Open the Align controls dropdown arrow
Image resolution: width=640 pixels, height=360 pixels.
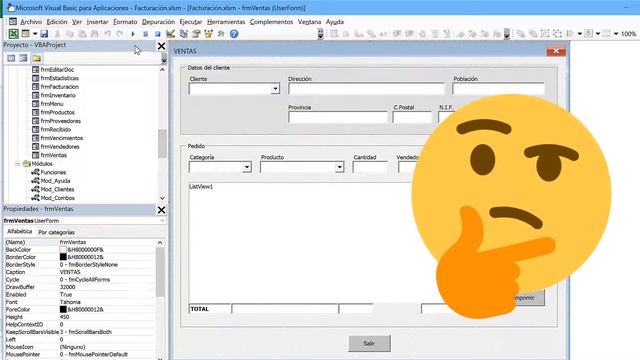coord(580,33)
